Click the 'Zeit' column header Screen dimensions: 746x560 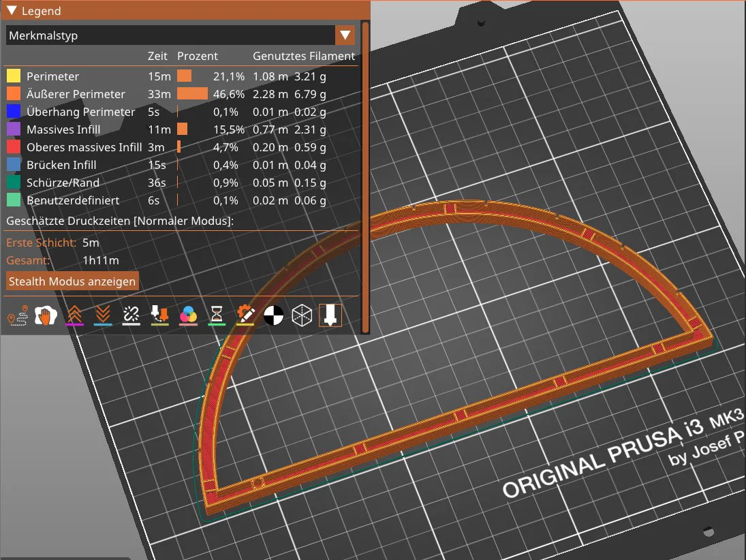coord(157,56)
